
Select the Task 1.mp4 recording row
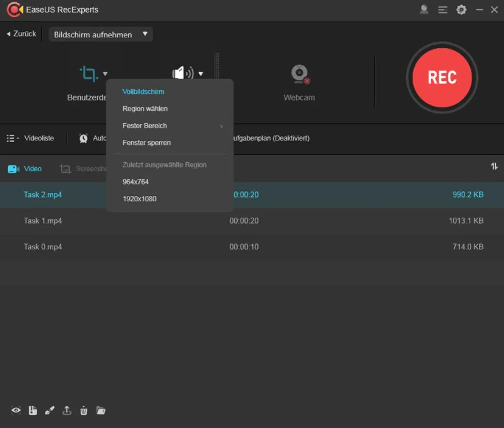click(x=252, y=221)
